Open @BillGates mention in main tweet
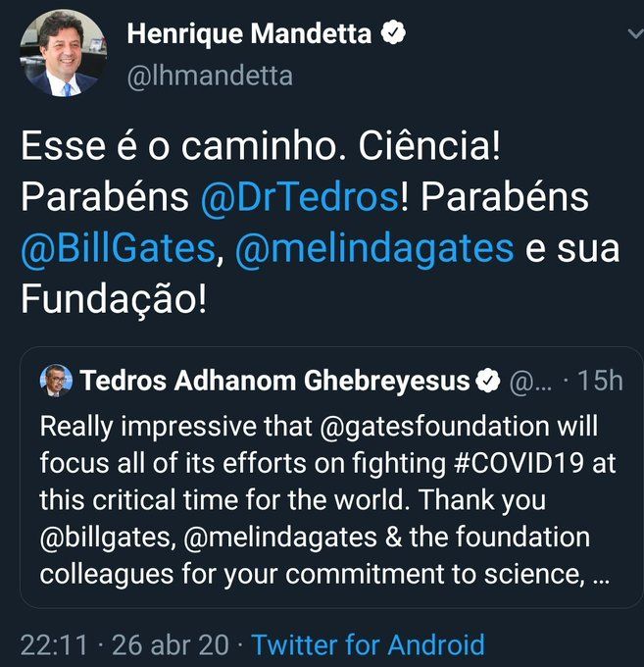The image size is (644, 667). point(117,247)
